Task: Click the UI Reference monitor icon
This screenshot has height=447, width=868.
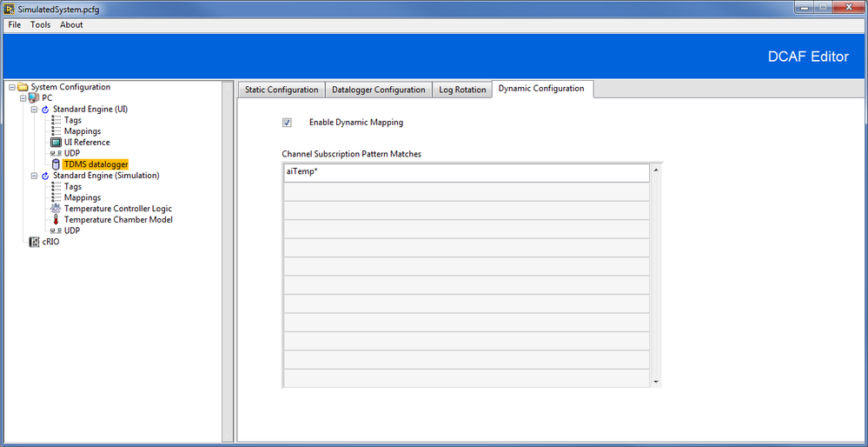Action: pyautogui.click(x=56, y=143)
